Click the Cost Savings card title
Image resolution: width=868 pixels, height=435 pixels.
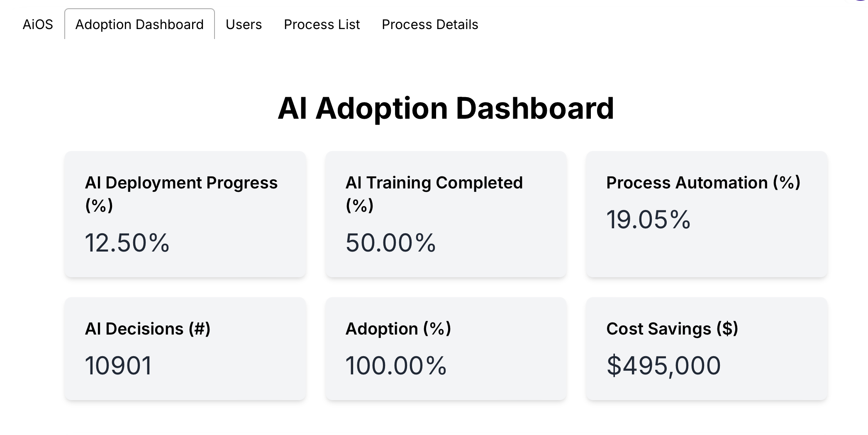(672, 329)
